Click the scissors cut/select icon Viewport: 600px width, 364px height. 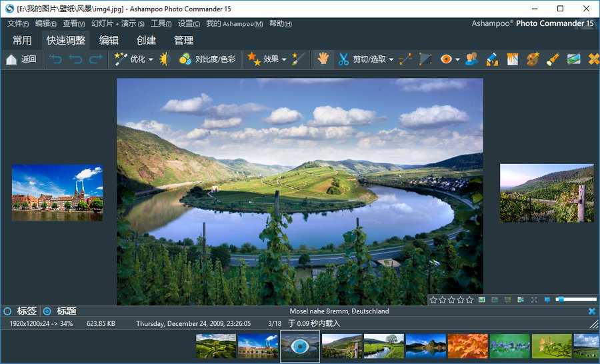coord(343,59)
